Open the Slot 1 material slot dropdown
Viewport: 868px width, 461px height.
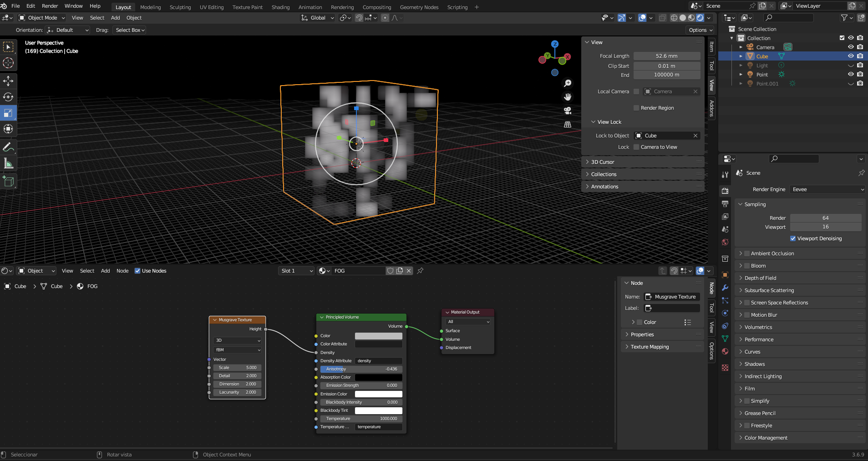[296, 271]
